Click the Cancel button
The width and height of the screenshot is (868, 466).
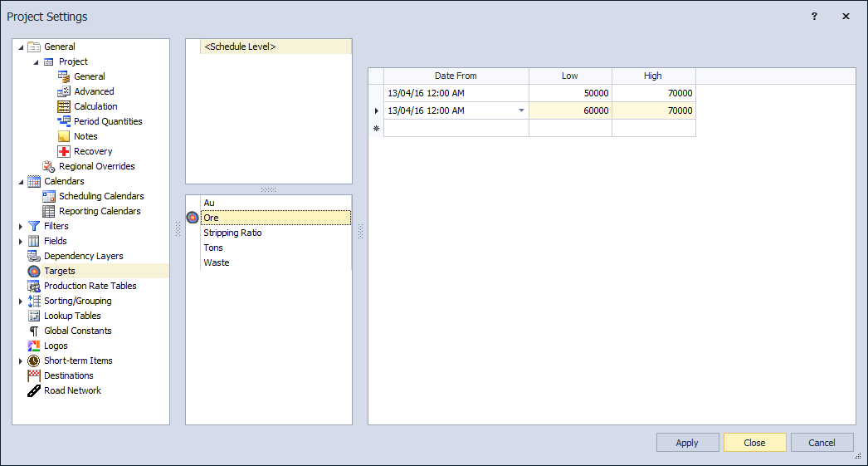coord(822,443)
